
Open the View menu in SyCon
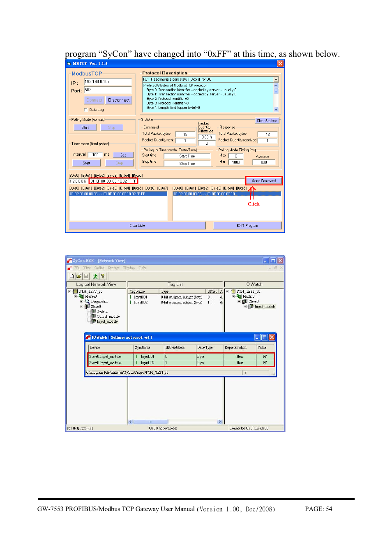[x=87, y=268]
